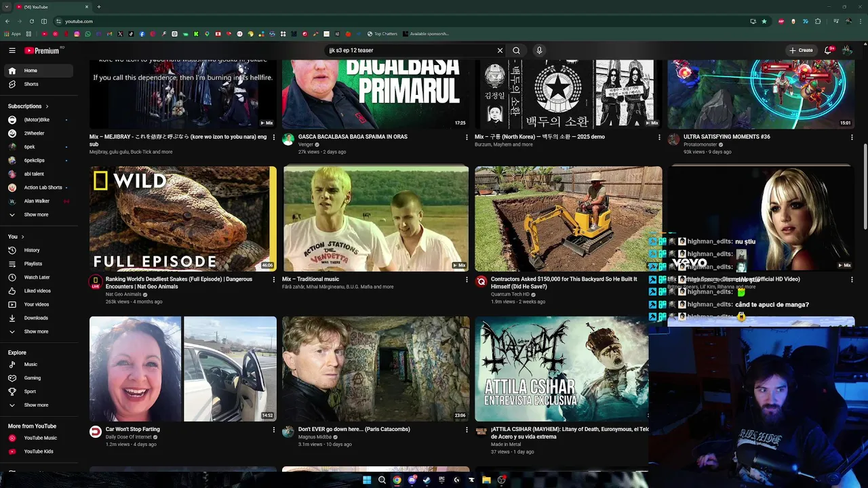Click the search magnifier button

coord(516,50)
